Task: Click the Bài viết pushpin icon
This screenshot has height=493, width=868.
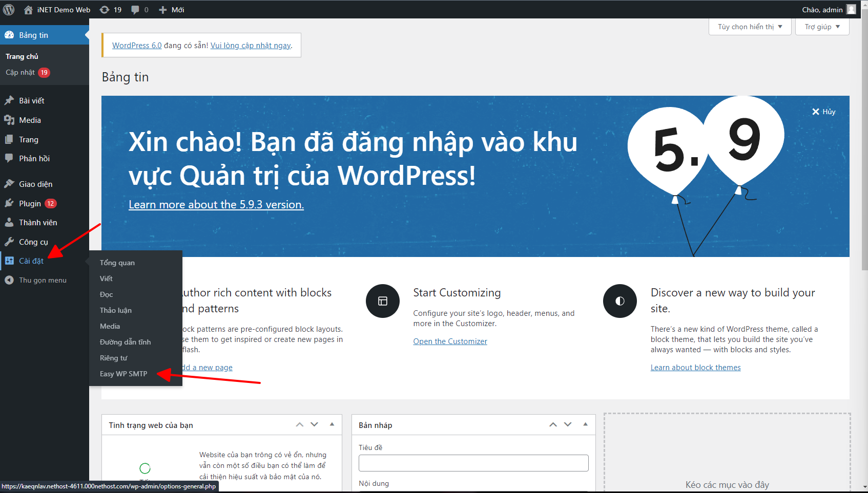Action: pyautogui.click(x=9, y=100)
